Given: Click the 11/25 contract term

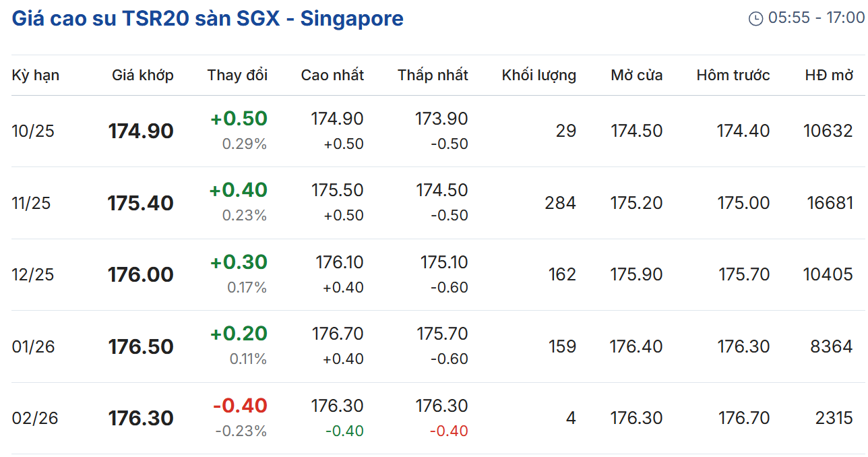Looking at the screenshot, I should point(31,203).
